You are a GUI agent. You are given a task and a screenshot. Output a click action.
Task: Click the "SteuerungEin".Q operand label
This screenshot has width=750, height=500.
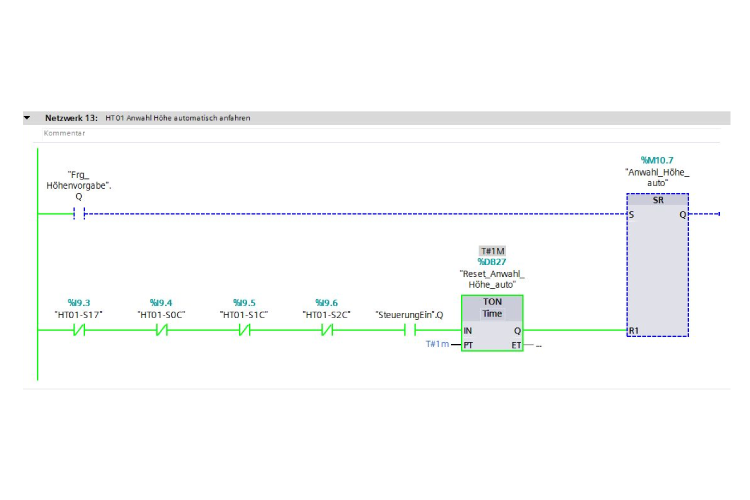point(409,315)
